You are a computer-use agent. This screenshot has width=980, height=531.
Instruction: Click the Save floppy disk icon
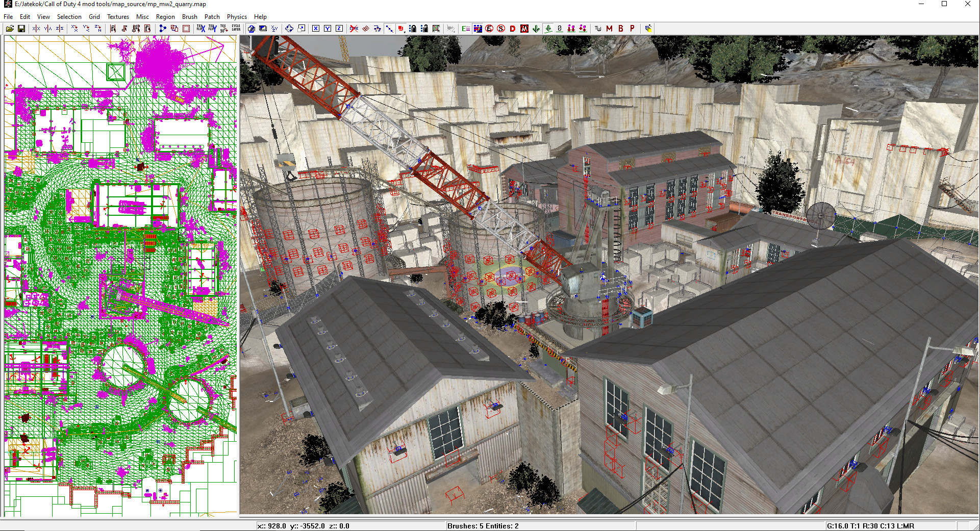coord(21,29)
